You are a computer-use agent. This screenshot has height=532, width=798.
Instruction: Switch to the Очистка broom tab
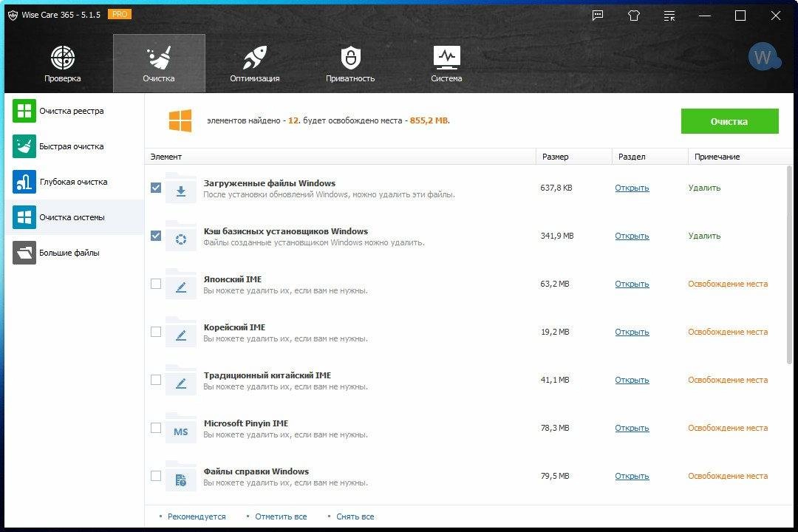[x=159, y=64]
